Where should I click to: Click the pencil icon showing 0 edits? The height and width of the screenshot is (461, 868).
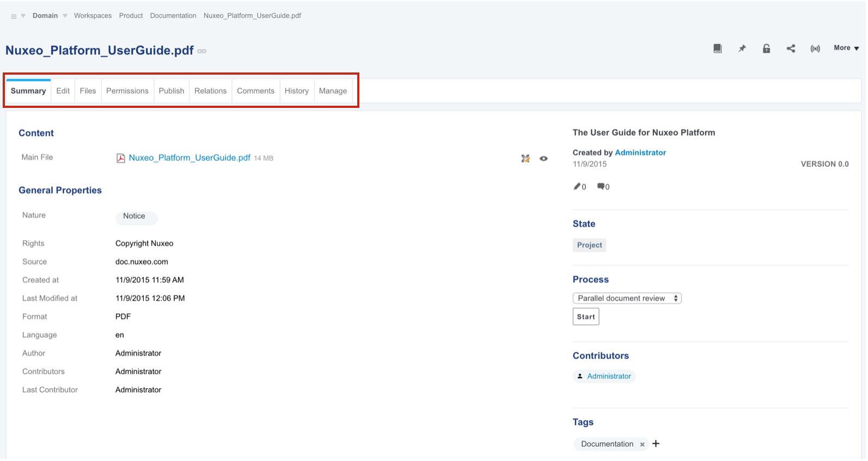coord(577,186)
